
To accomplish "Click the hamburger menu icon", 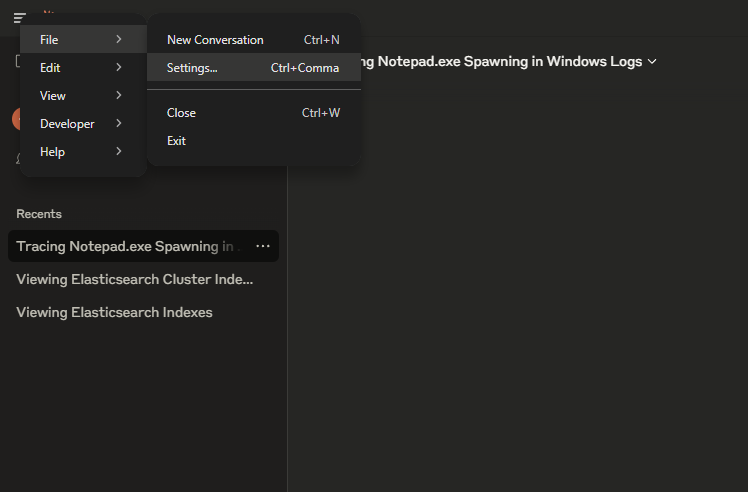I will click(x=20, y=17).
